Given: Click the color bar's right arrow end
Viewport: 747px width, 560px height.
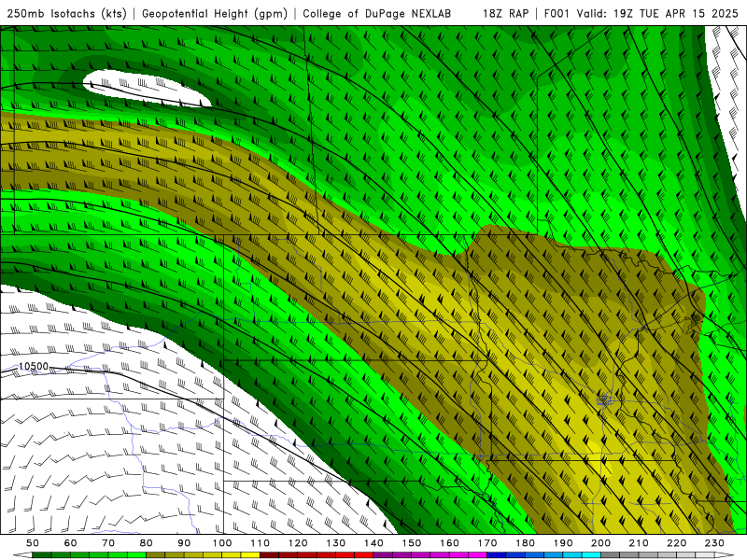Looking at the screenshot, I should [x=725, y=555].
